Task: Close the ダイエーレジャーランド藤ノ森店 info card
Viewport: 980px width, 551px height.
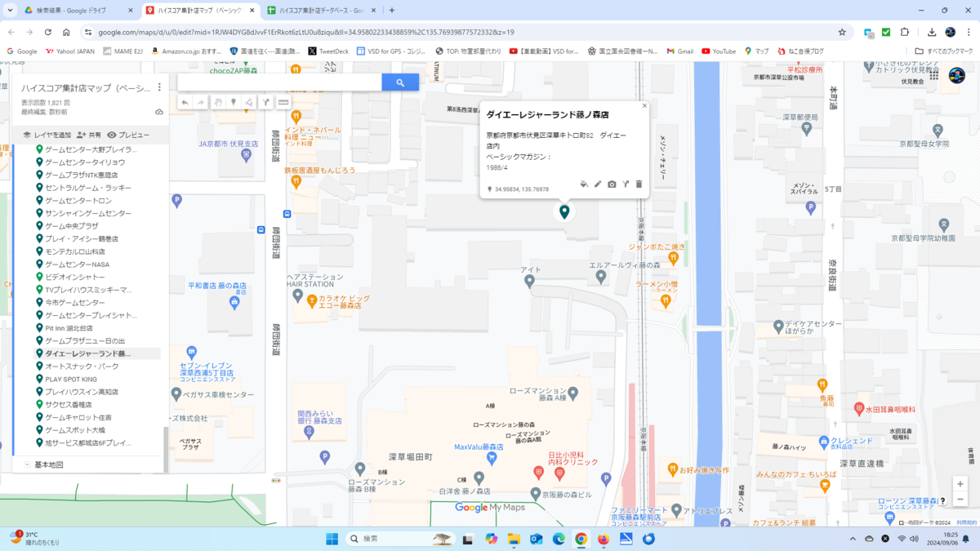Action: tap(644, 105)
